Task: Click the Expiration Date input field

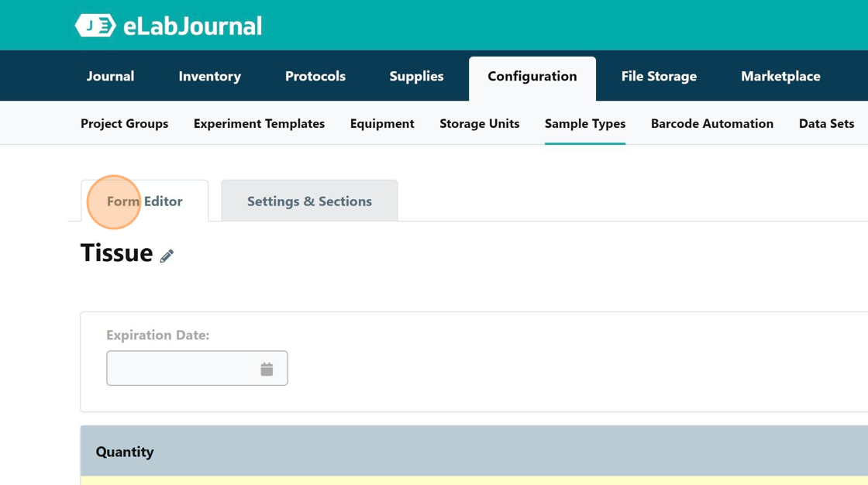Action: click(x=197, y=368)
